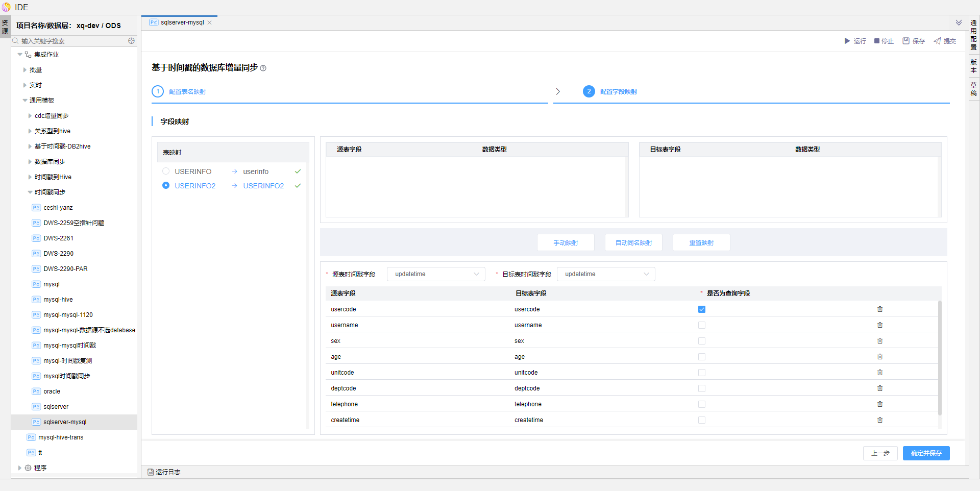980x491 pixels.
Task: Click the help icon beside the page title
Action: point(263,68)
